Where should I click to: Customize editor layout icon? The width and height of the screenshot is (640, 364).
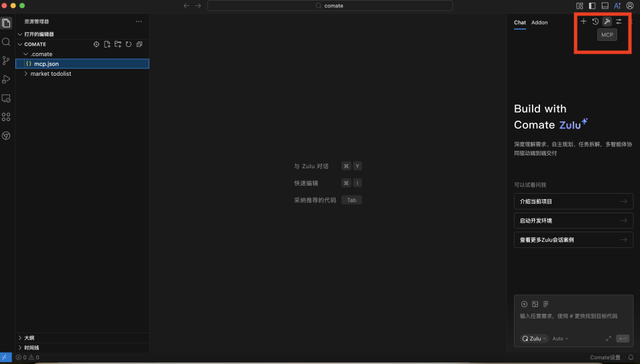pyautogui.click(x=580, y=6)
